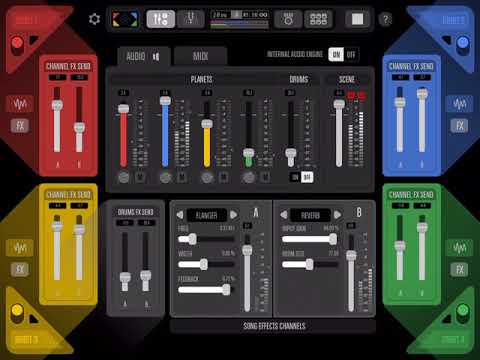Click the red planet pan knob

124,177
